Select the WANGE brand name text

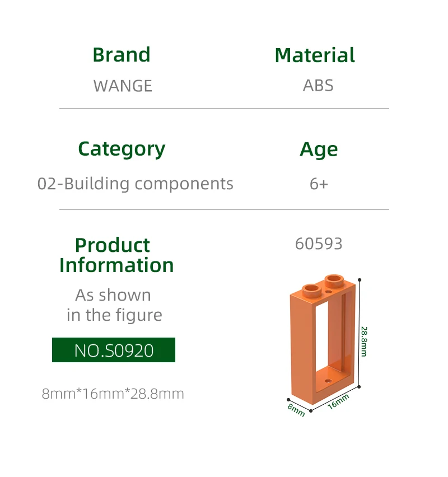click(x=123, y=86)
